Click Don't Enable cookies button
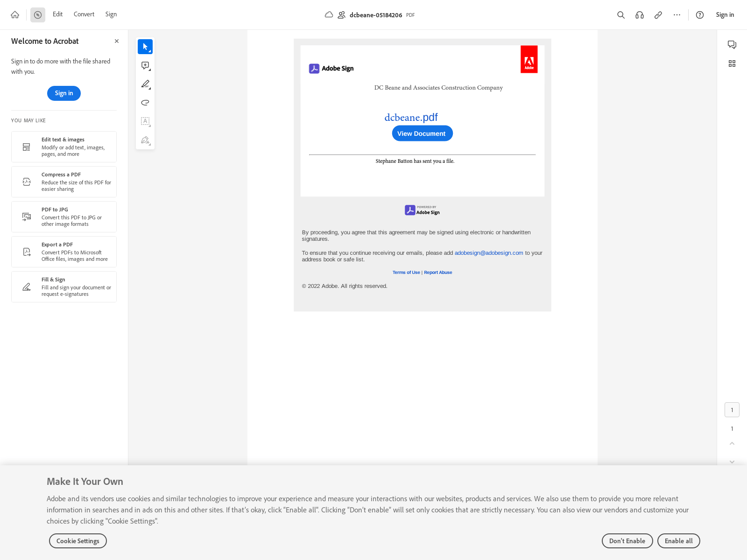 627,541
